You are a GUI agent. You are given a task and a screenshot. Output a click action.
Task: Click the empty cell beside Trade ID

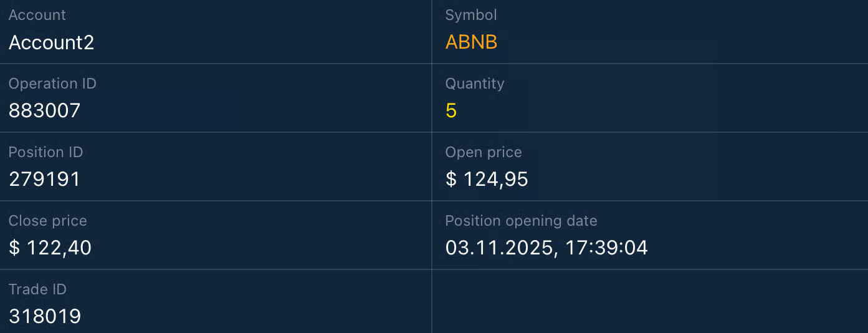coord(649,302)
